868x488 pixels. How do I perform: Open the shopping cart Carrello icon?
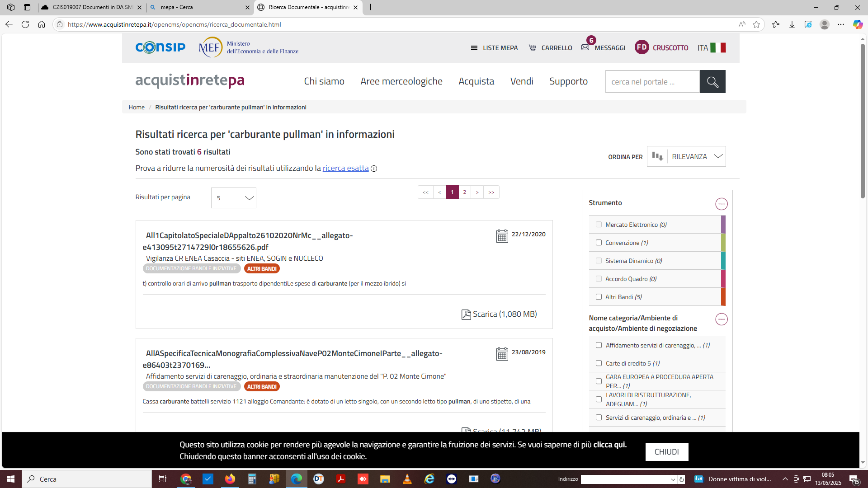coord(532,47)
